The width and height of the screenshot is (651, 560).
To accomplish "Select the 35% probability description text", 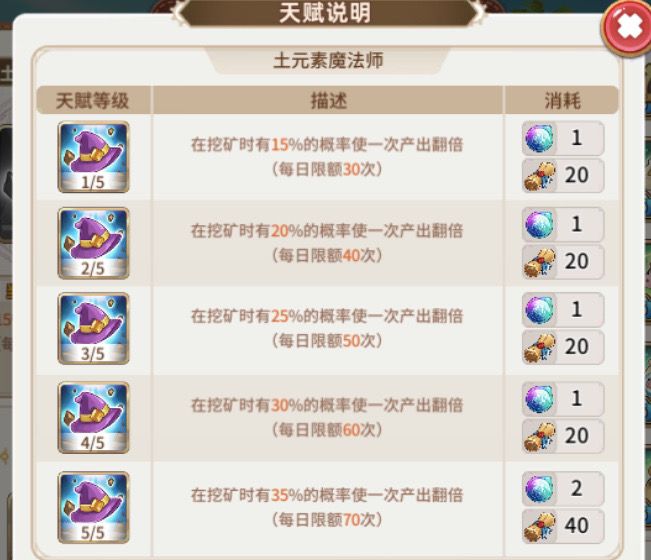I will click(327, 507).
